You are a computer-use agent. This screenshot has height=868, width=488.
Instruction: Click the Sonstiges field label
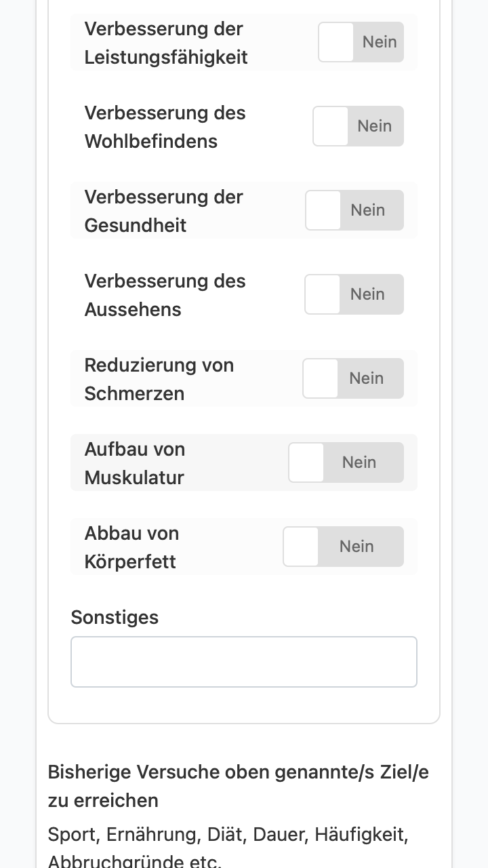pos(115,617)
